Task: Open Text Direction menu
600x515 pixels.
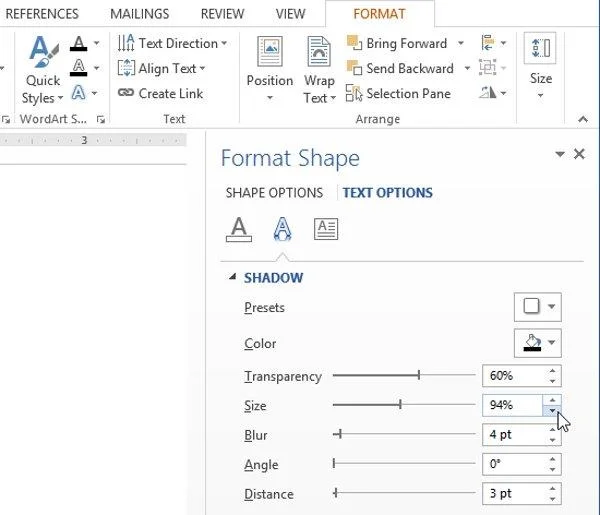Action: pos(172,43)
